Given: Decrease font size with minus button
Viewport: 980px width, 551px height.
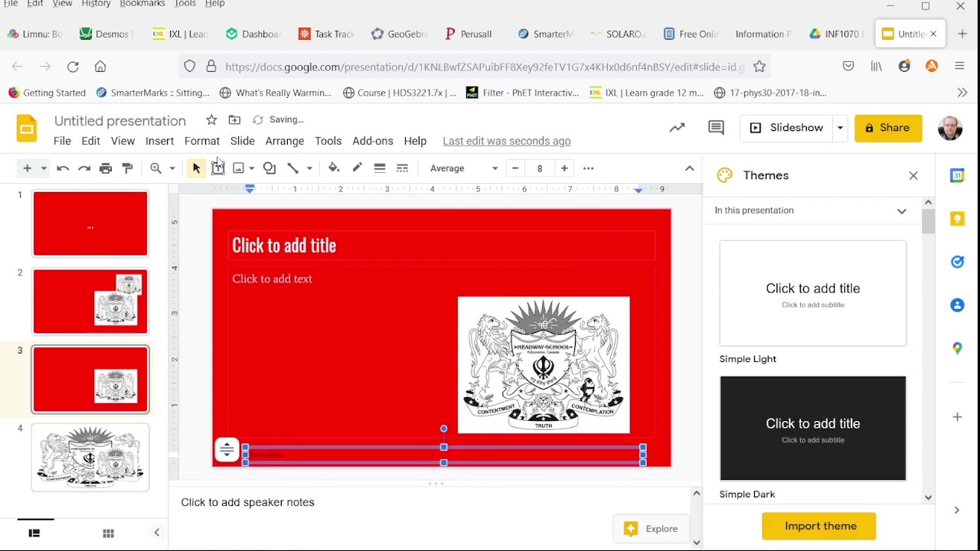Looking at the screenshot, I should point(516,168).
